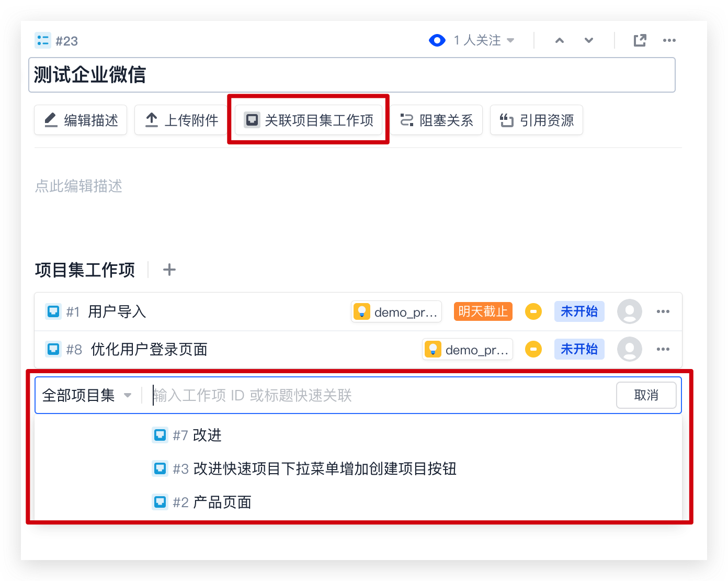Select suggestion #7 改进
The image size is (728, 581).
(358, 435)
